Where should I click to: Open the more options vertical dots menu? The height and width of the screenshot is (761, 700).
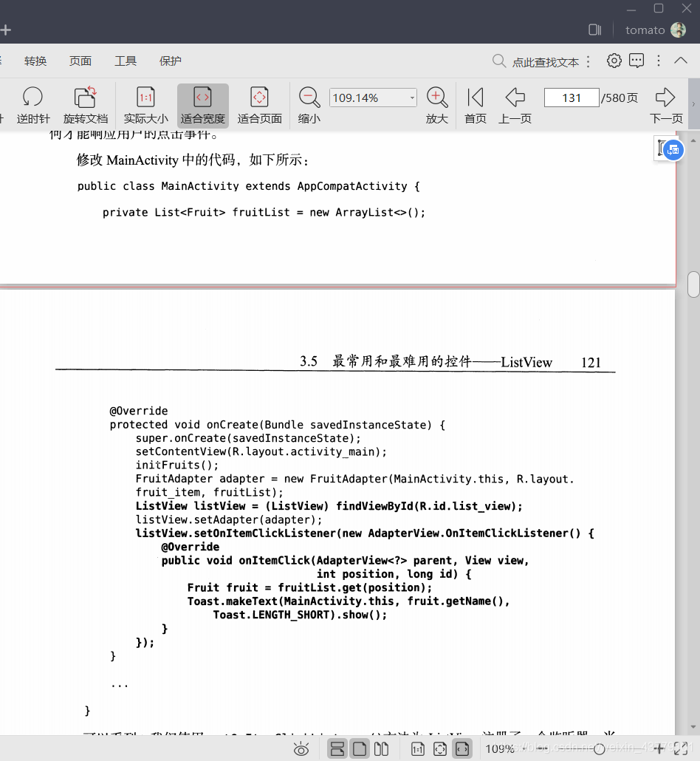click(x=659, y=61)
